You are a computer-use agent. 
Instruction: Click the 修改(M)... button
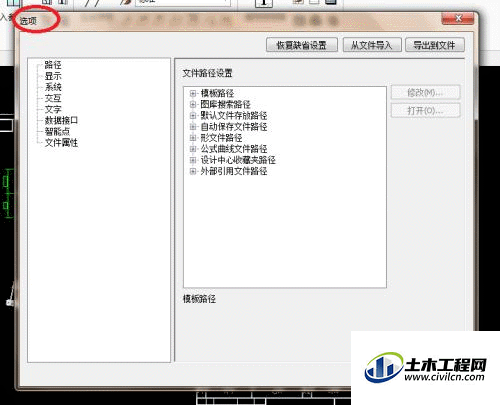425,92
